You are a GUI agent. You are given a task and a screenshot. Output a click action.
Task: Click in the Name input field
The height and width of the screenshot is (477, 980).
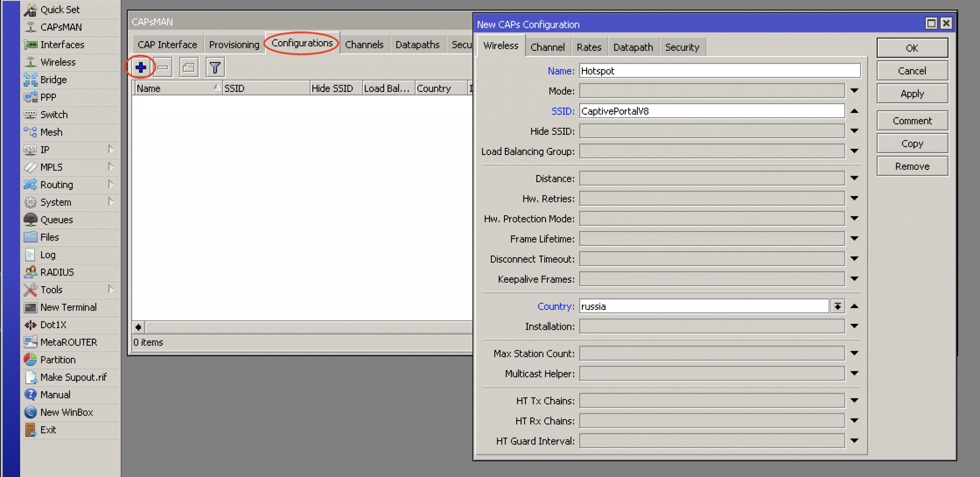pos(719,71)
